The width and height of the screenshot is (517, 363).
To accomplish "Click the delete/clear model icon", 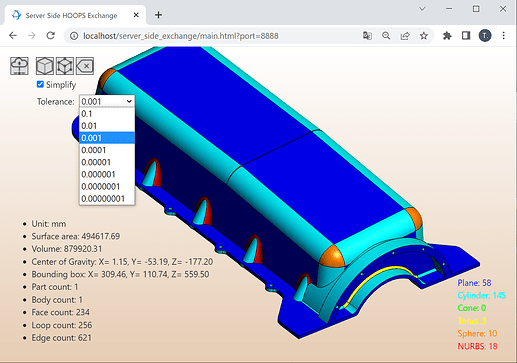I will (x=85, y=66).
